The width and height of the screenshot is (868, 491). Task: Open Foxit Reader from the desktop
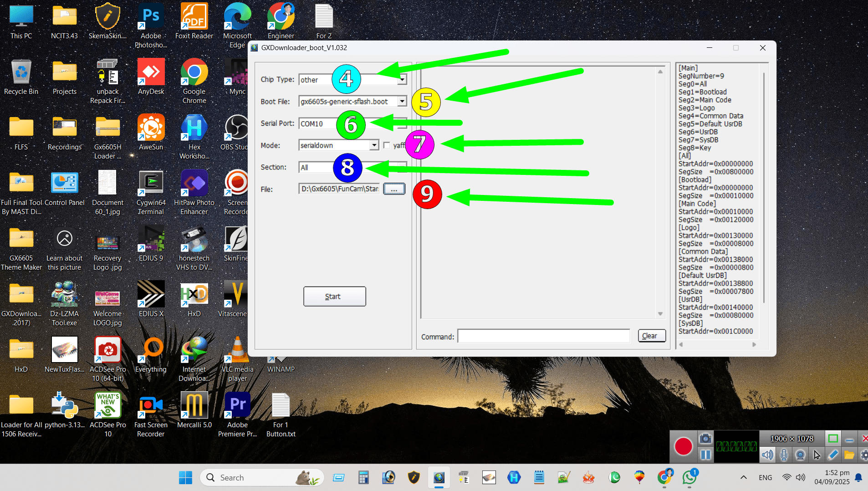click(194, 16)
